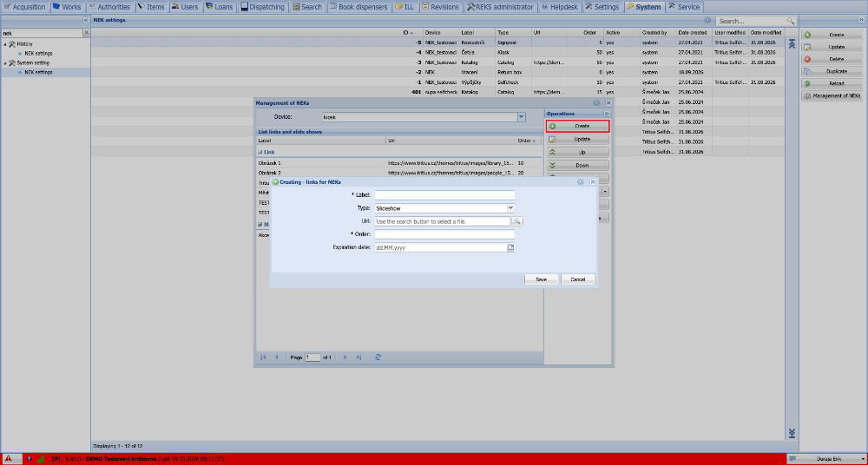The image size is (868, 465).
Task: Collapse the System setting tree node
Action: (5, 63)
